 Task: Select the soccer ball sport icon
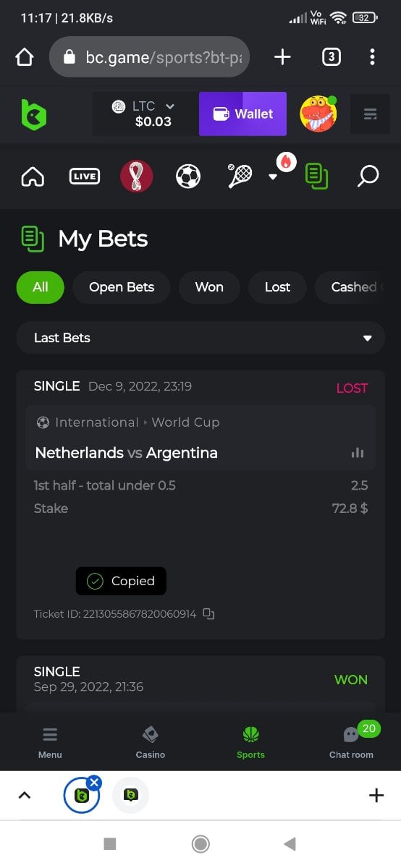click(x=188, y=176)
